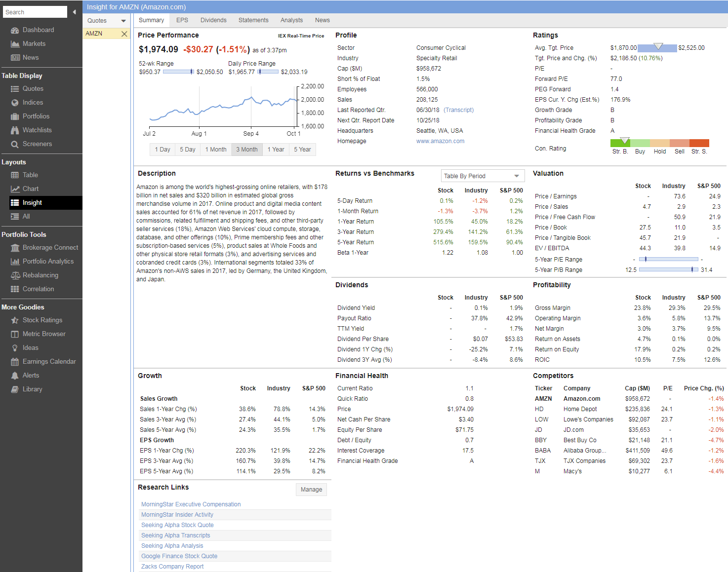Open MorningStar Executive Compensation link
The width and height of the screenshot is (728, 572).
pos(191,504)
